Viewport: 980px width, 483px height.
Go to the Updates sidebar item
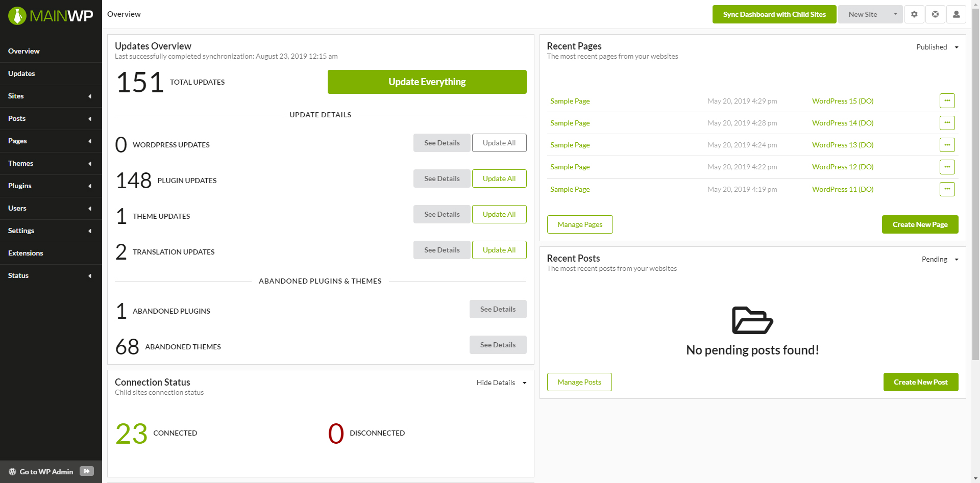[21, 73]
